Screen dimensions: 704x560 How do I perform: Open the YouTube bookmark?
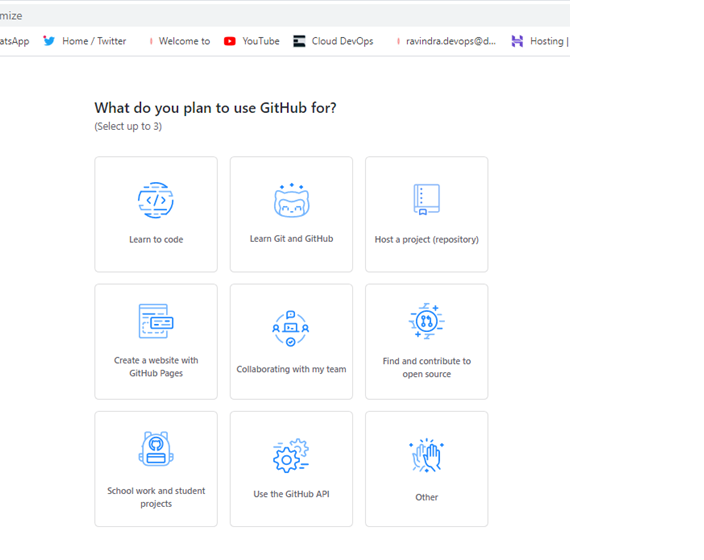tap(252, 41)
